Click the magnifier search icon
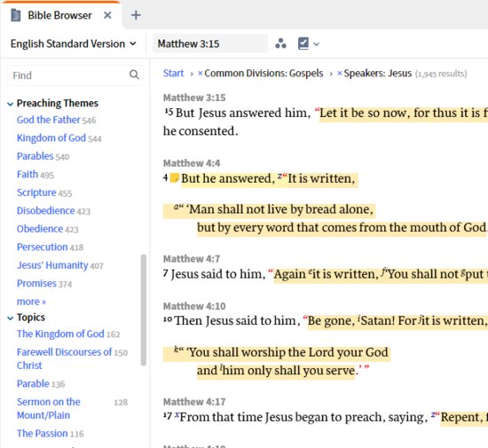The width and height of the screenshot is (488, 448). point(134,75)
